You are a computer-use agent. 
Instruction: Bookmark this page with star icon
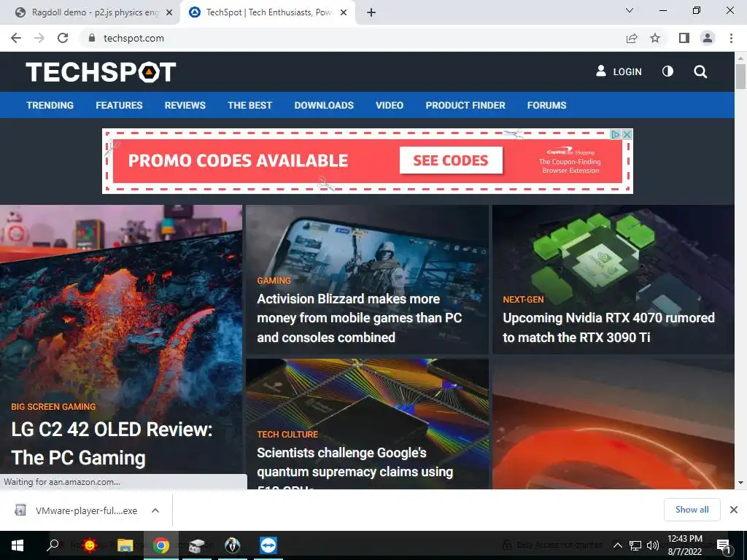click(655, 38)
